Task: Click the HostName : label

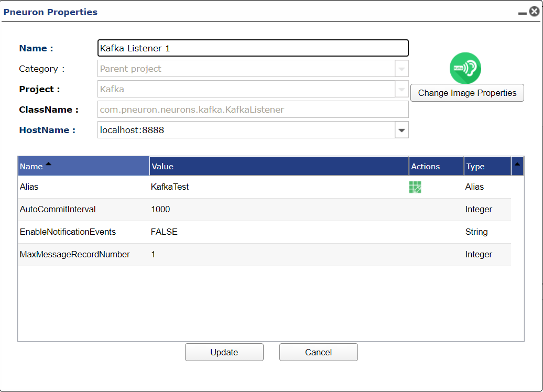Action: 47,130
